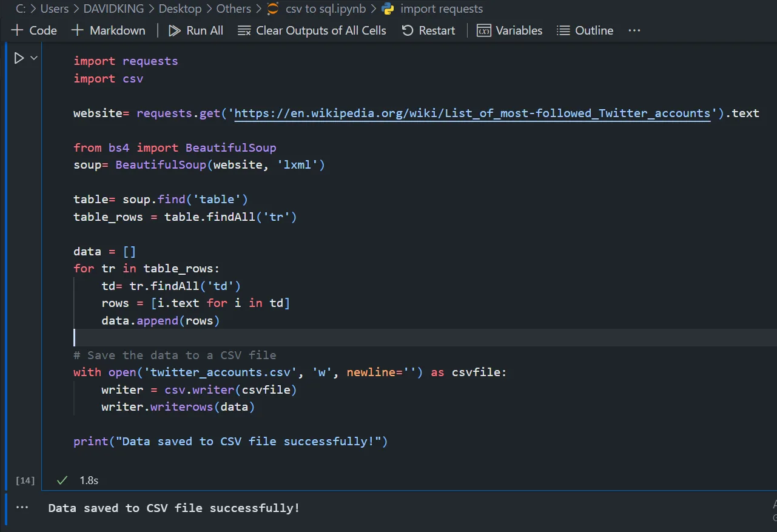Click 'twitter_accounts.csv' string in code
The image size is (777, 532).
point(220,372)
